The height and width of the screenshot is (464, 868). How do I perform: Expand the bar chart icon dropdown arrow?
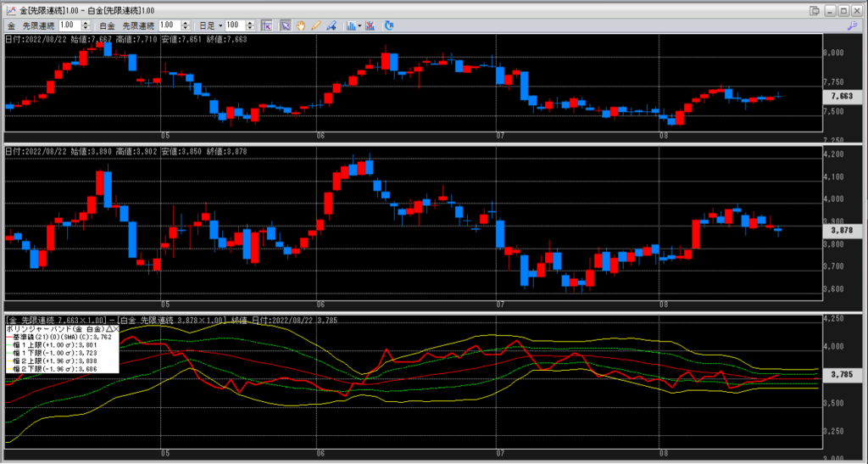point(360,25)
